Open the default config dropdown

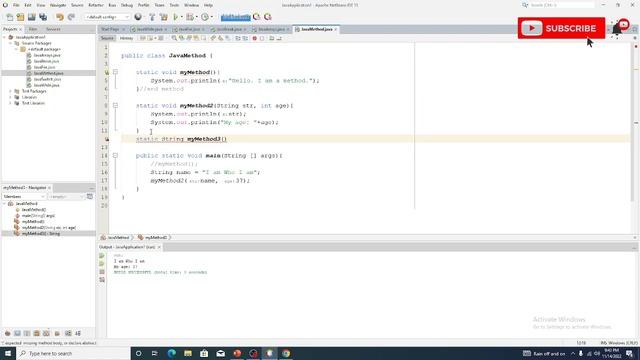coord(107,17)
